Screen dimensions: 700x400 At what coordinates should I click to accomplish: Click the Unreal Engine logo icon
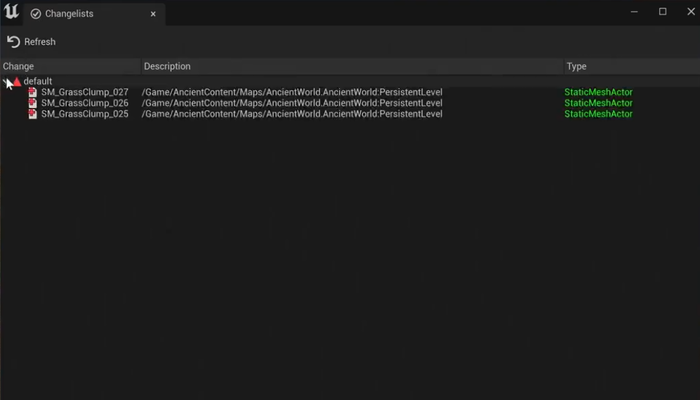coord(11,13)
